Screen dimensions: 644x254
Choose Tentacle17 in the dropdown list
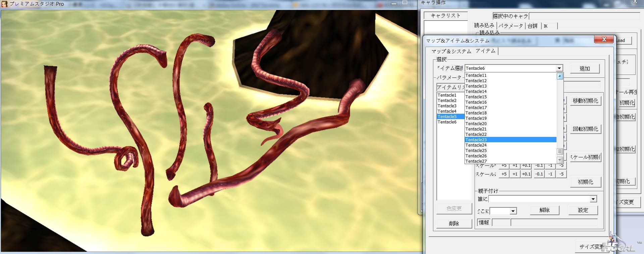(x=511, y=108)
